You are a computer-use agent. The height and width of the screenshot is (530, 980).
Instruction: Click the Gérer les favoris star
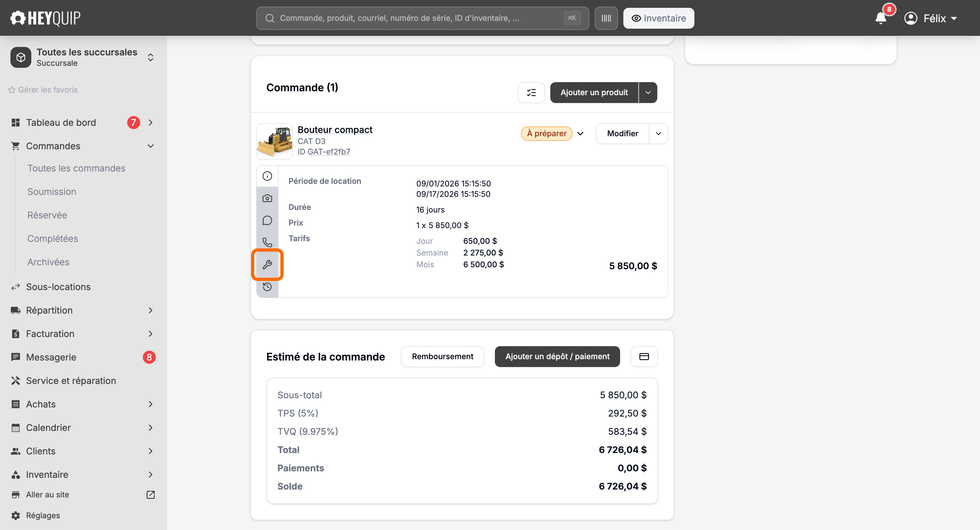[x=12, y=90]
